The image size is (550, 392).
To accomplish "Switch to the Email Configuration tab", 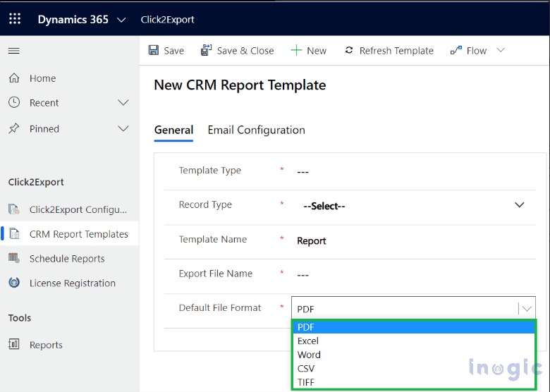I will click(x=257, y=130).
